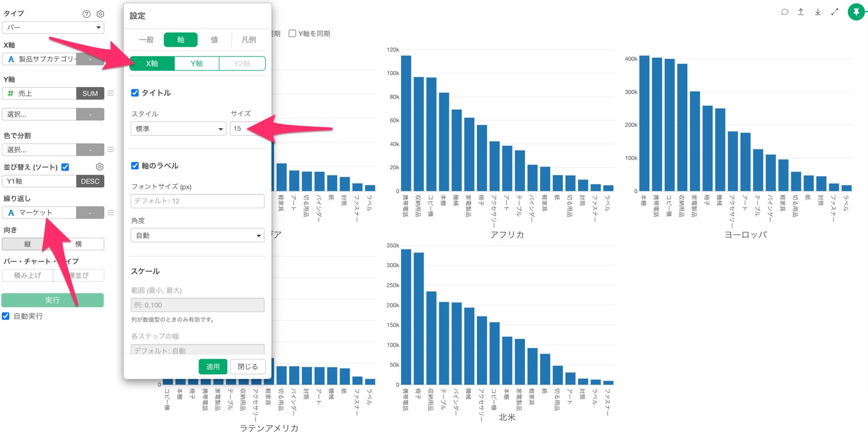This screenshot has width=868, height=436.
Task: Click the download arrow icon
Action: point(818,12)
